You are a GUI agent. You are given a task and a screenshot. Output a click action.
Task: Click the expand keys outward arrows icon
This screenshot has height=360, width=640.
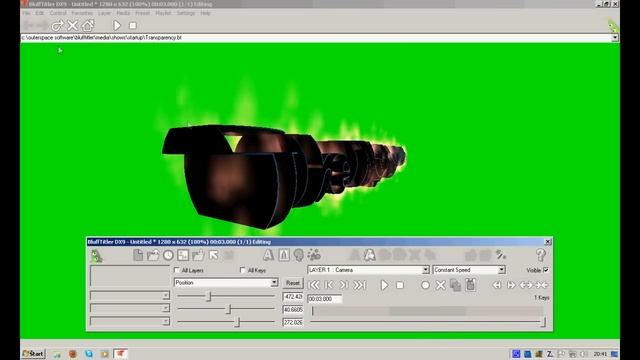click(526, 285)
